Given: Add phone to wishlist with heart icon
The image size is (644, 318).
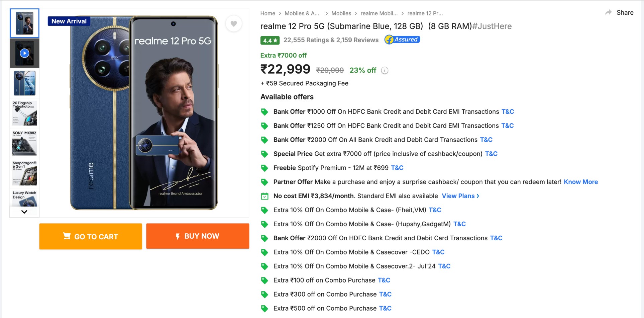Looking at the screenshot, I should tap(234, 24).
